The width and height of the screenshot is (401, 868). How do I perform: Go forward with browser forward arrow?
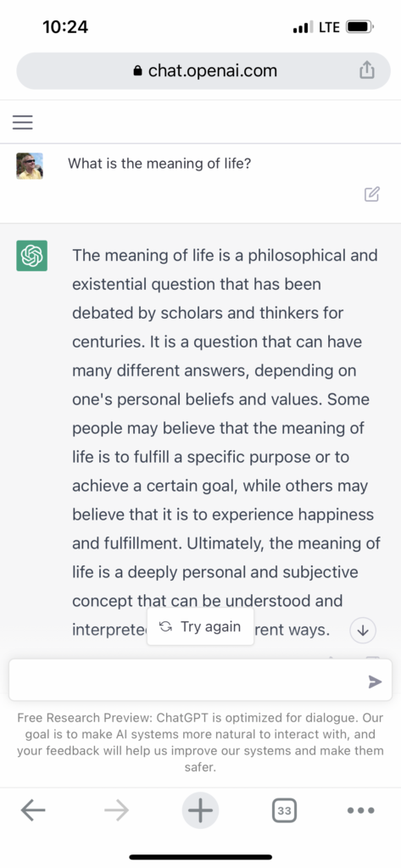[116, 811]
